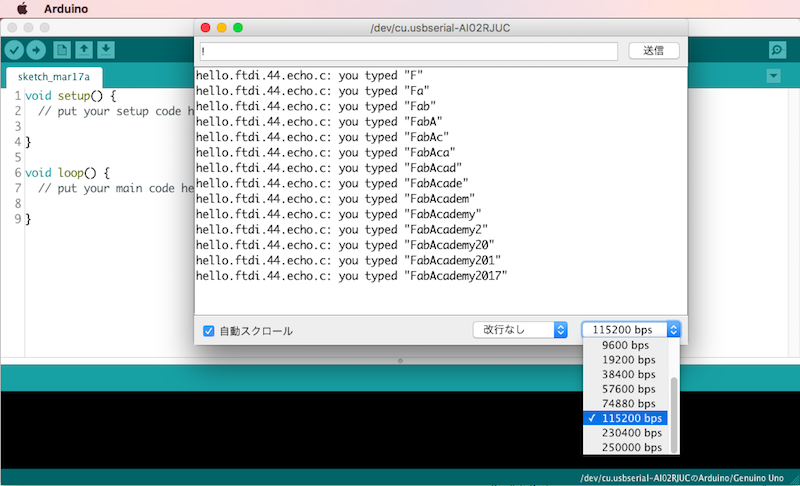Close the serial monitor window (red button)
This screenshot has height=486, width=800.
[206, 28]
